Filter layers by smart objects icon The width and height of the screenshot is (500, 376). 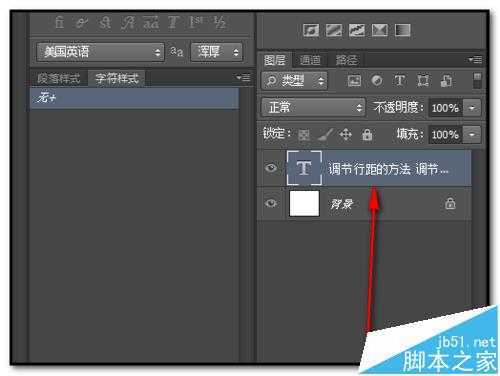pos(446,81)
